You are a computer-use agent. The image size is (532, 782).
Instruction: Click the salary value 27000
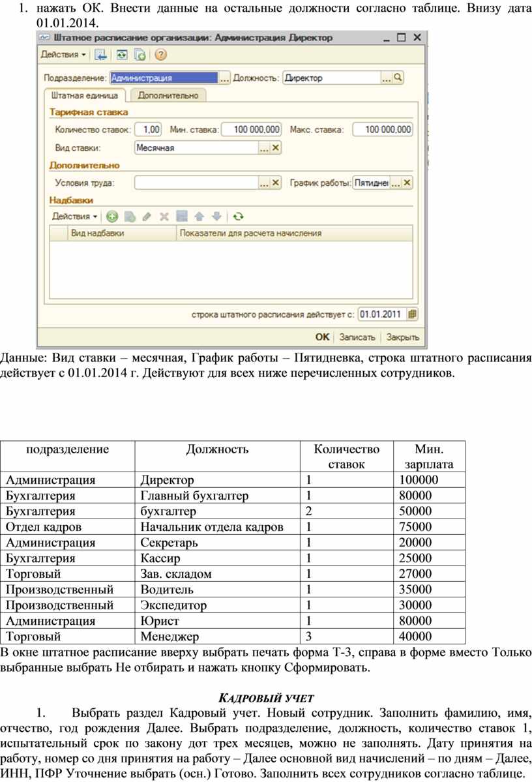tap(415, 574)
